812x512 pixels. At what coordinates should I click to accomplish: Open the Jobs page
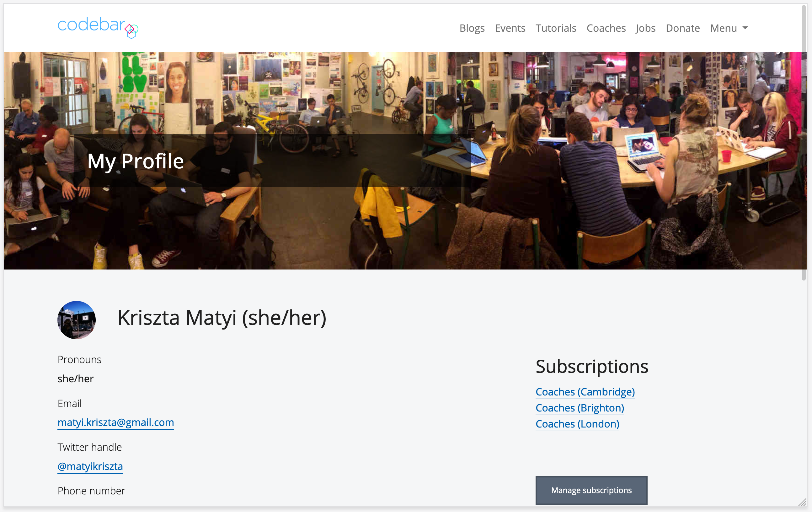click(x=645, y=28)
